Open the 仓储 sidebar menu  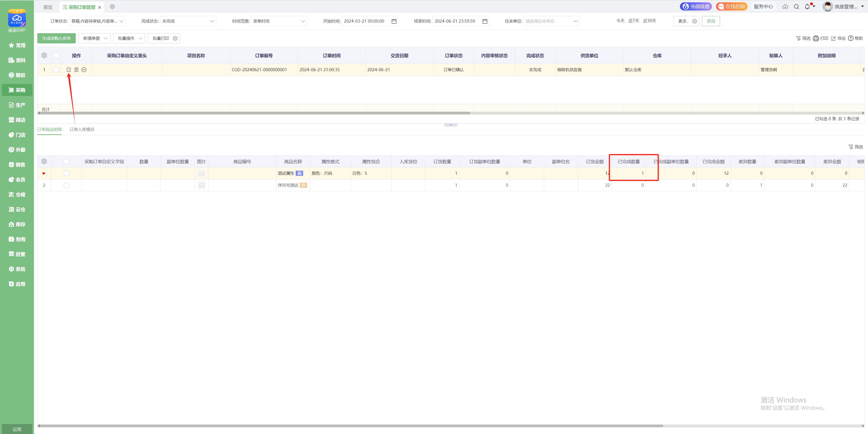point(17,194)
